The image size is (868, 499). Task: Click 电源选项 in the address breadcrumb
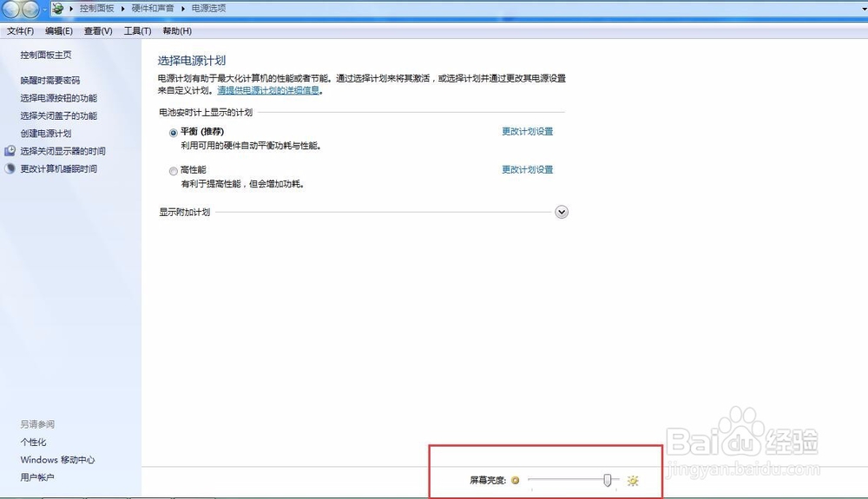pos(208,9)
